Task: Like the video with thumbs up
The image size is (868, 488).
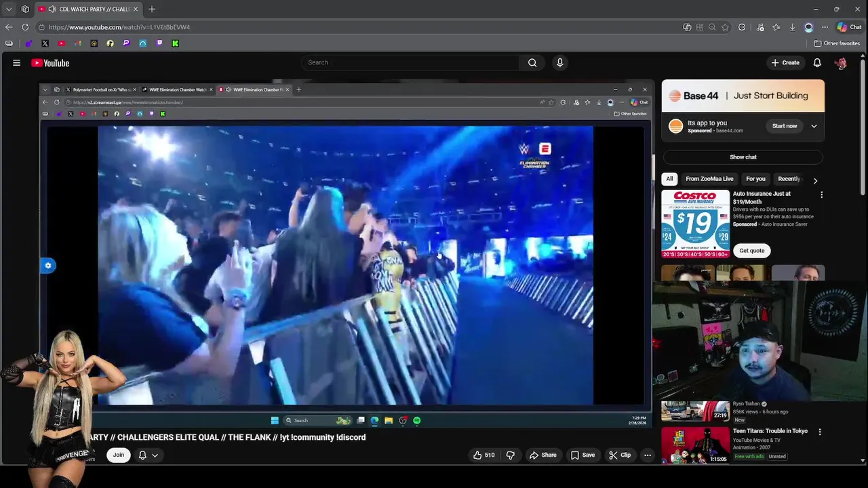Action: 484,455
